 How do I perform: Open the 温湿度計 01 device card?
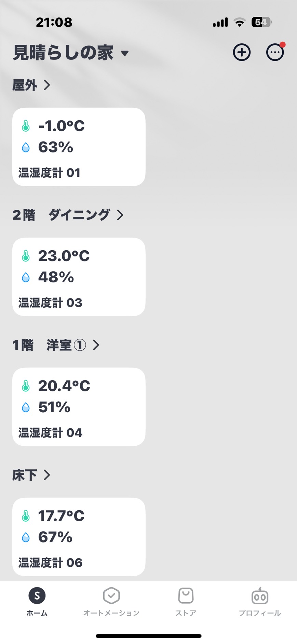coord(79,147)
